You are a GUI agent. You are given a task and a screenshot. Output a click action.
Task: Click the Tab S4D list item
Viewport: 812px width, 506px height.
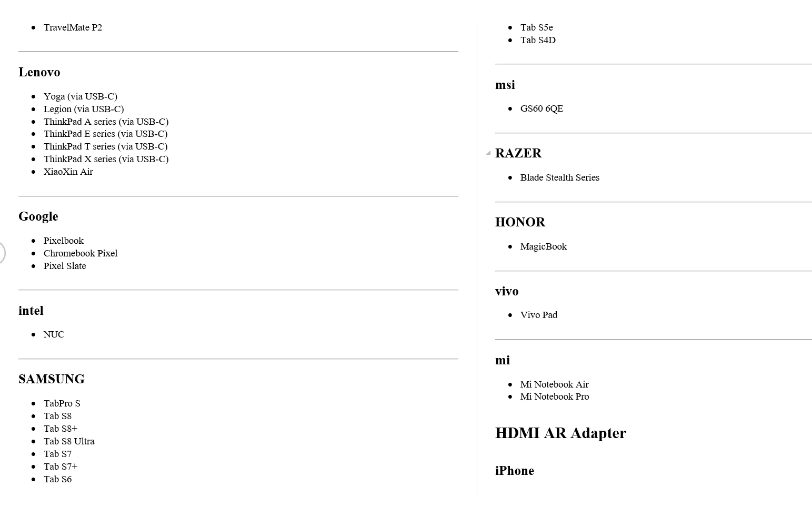[x=538, y=40]
